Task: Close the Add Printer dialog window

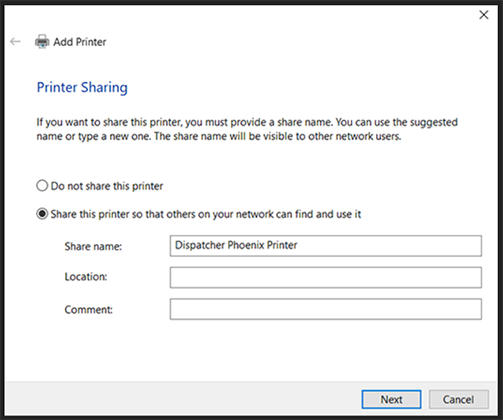Action: pos(484,15)
